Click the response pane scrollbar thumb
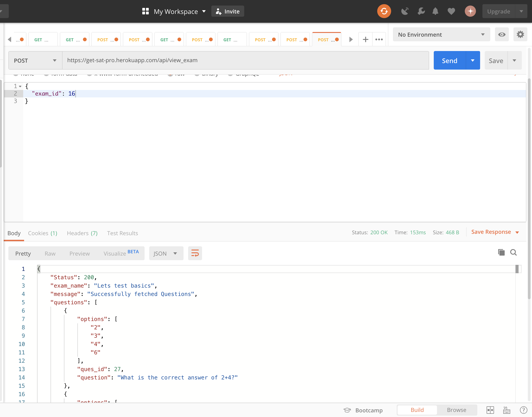 [517, 269]
